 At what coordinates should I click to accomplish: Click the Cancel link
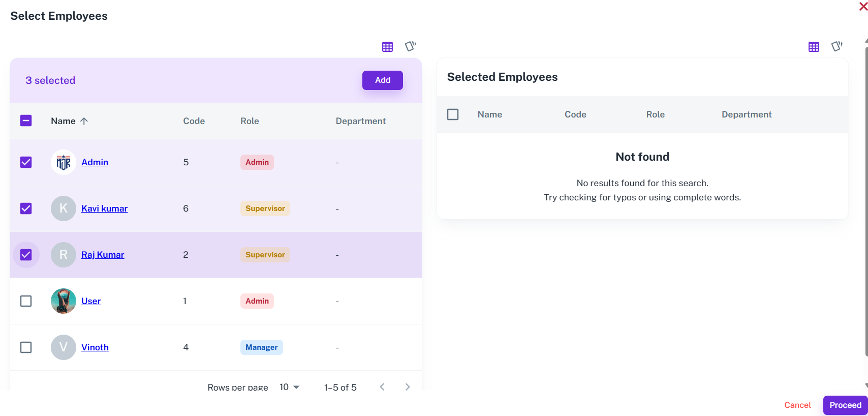tap(797, 405)
